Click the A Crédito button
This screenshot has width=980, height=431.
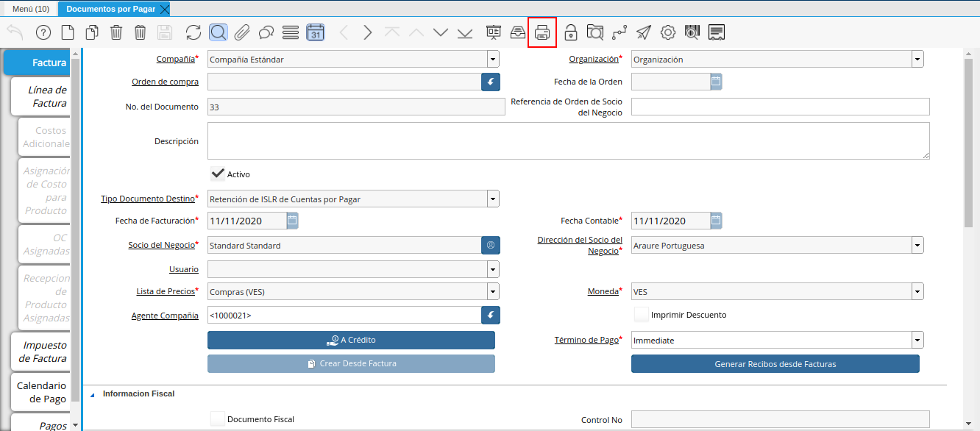[351, 340]
